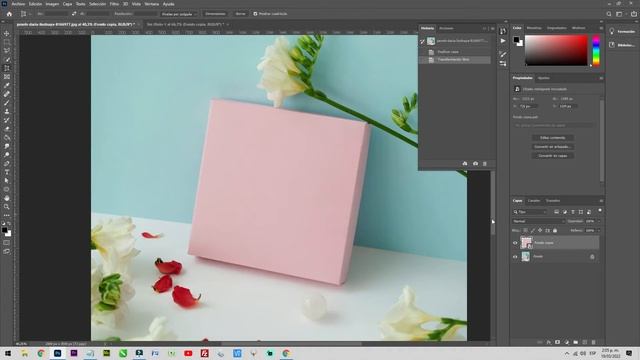Toggle lock all for layer

click(555, 231)
